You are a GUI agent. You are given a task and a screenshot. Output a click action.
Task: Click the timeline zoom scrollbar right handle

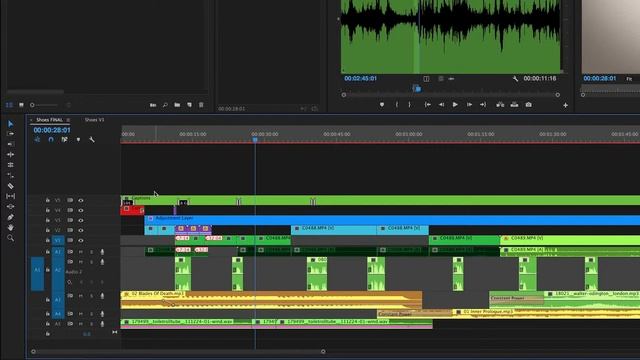point(323,351)
